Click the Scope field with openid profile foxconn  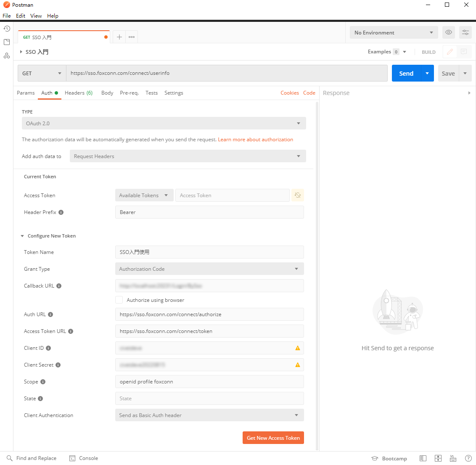[x=209, y=381]
